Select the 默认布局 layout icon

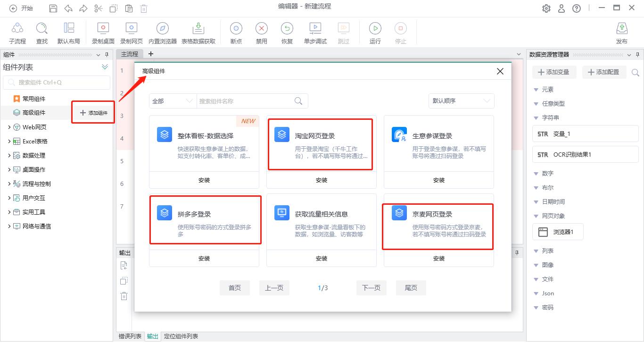click(x=69, y=28)
